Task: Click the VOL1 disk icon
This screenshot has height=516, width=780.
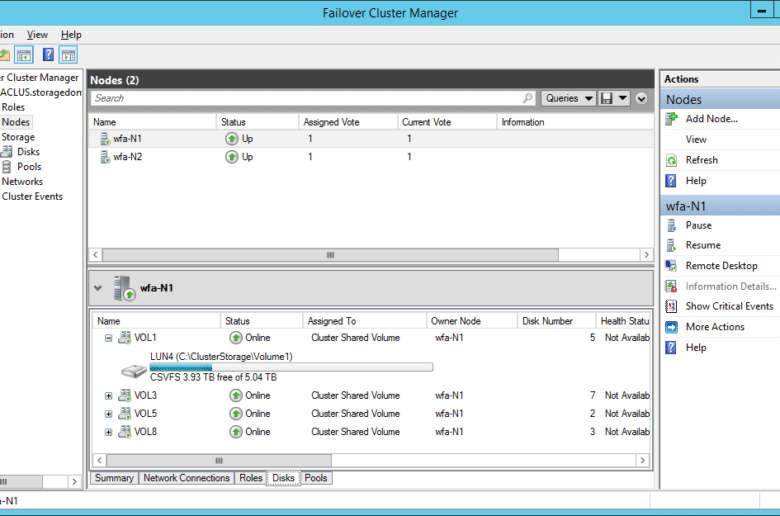Action: click(x=124, y=338)
